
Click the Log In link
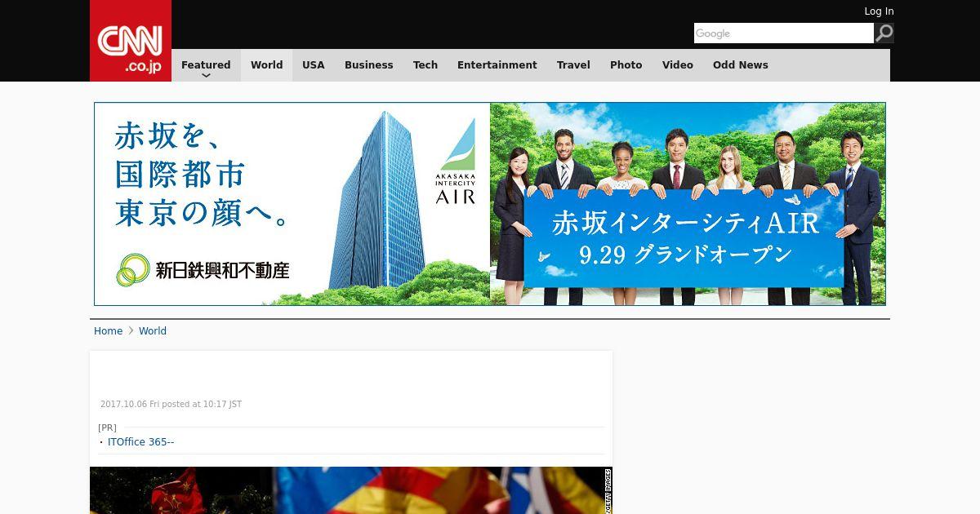[879, 11]
